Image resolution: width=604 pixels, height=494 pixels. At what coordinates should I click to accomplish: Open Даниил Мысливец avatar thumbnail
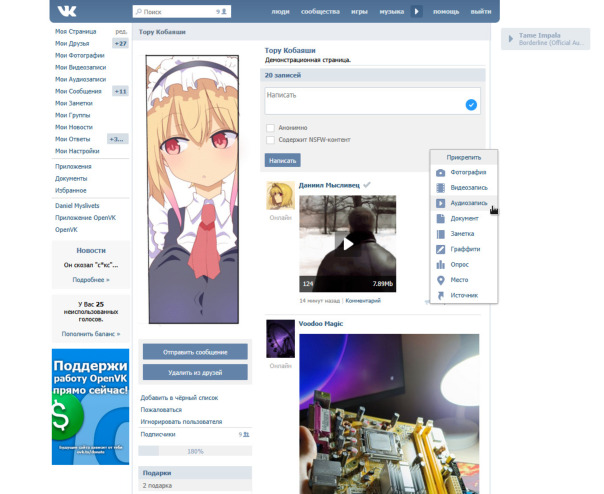pos(280,196)
